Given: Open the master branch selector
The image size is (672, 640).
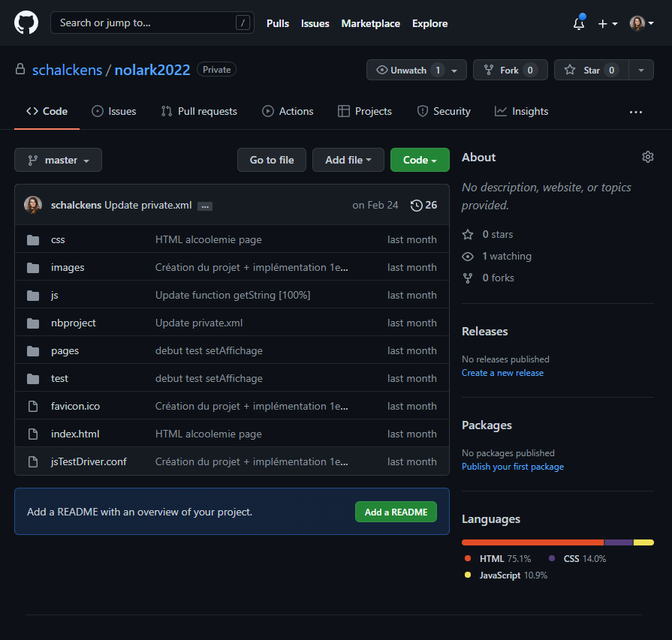Looking at the screenshot, I should pos(59,160).
